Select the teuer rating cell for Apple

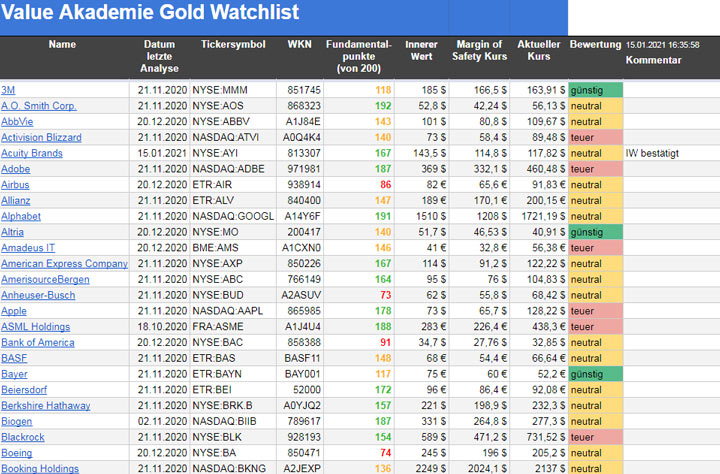[596, 311]
